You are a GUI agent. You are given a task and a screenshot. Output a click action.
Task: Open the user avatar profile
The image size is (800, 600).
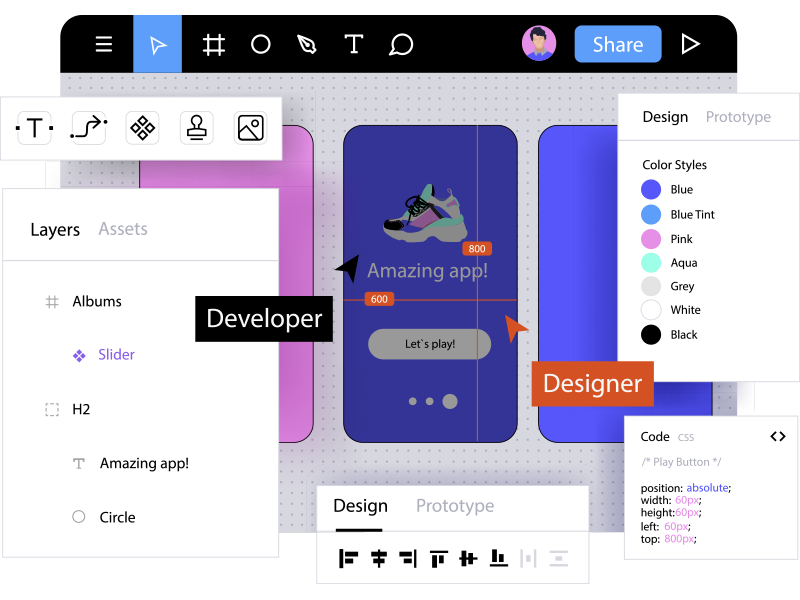click(x=539, y=43)
